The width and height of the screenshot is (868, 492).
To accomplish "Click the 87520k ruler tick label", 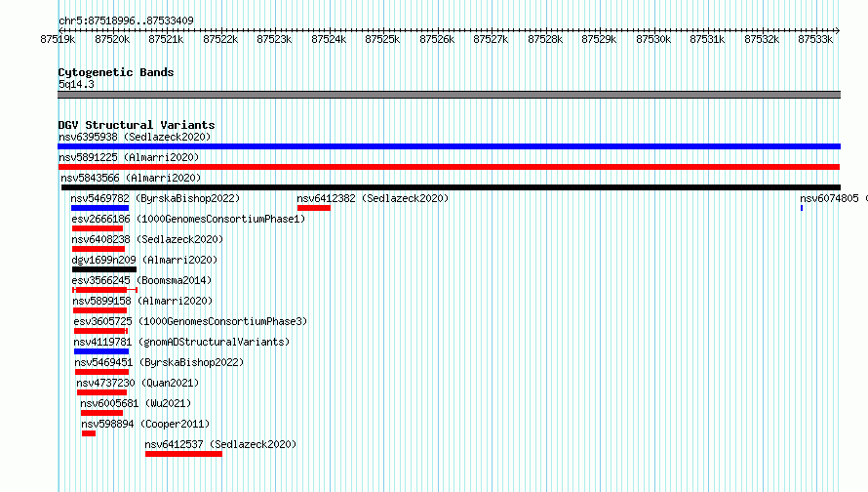I will click(112, 39).
